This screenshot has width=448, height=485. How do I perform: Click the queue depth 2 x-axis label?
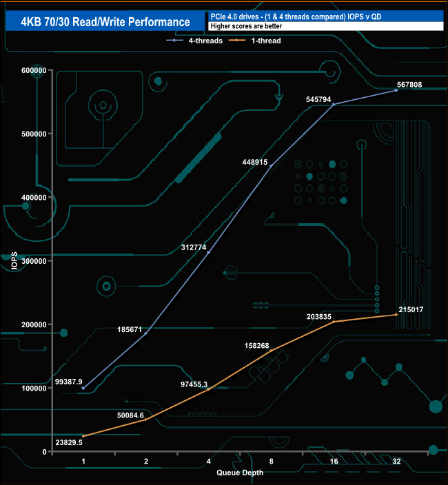[x=146, y=462]
